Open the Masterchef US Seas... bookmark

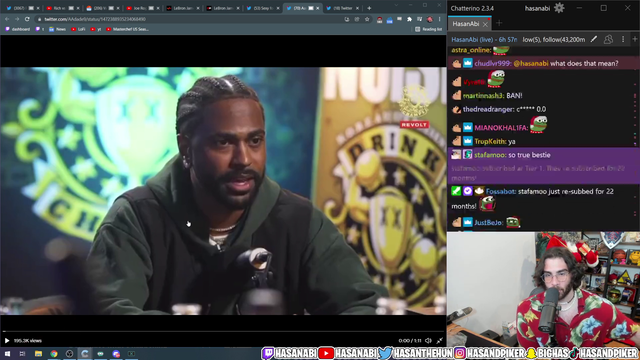127,29
